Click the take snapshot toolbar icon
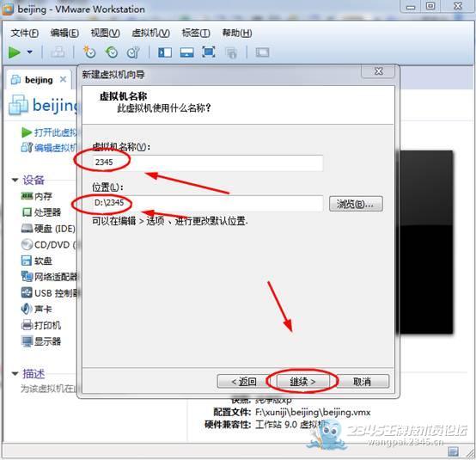The width and height of the screenshot is (476, 460). [x=89, y=52]
